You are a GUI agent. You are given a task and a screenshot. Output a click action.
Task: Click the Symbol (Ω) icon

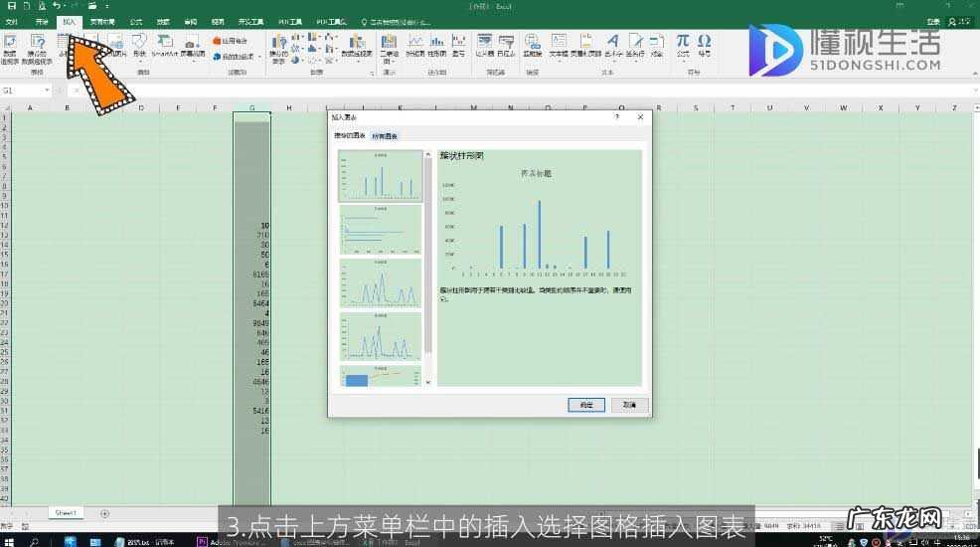click(x=704, y=44)
